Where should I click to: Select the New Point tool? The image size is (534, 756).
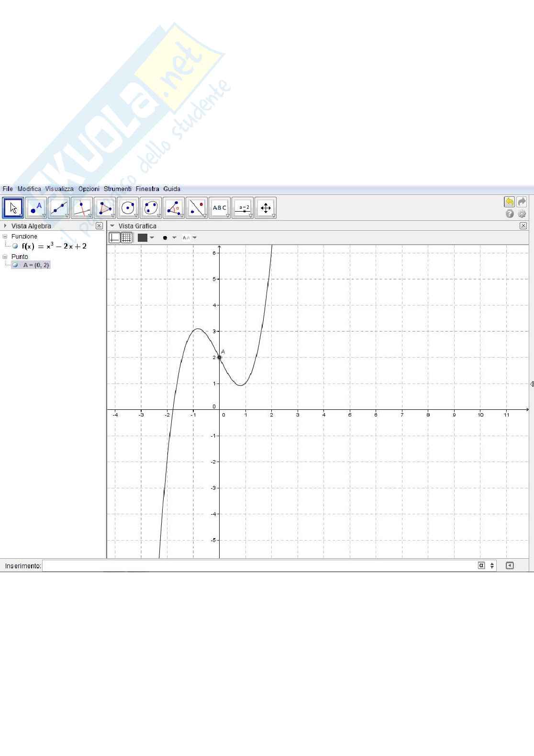point(36,208)
